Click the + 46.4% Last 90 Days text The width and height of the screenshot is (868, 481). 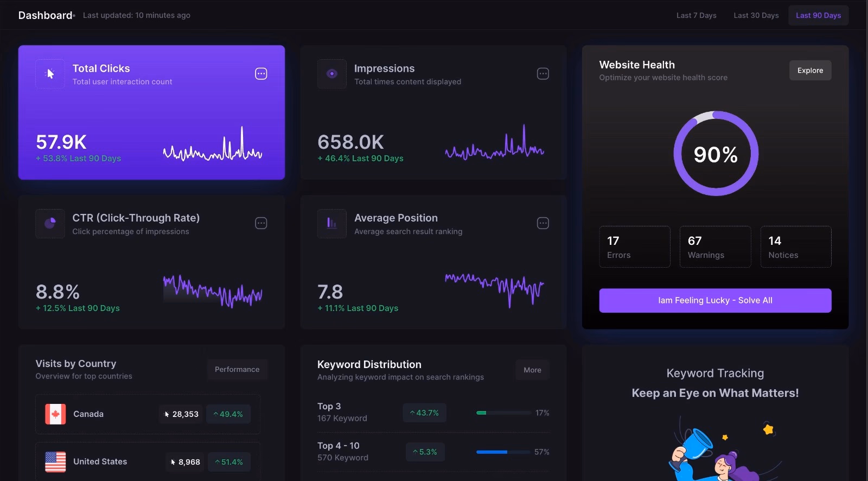coord(360,159)
